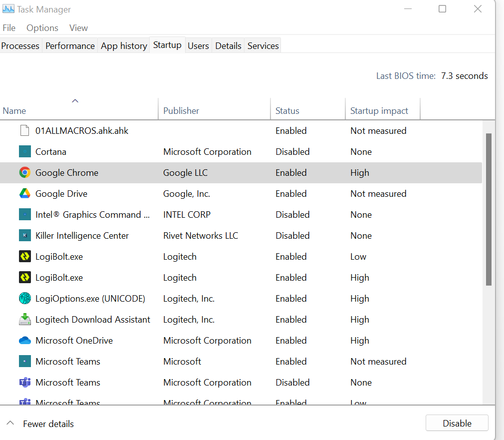
Task: Select the Intel® Graphics Command entry name
Action: pyautogui.click(x=93, y=215)
